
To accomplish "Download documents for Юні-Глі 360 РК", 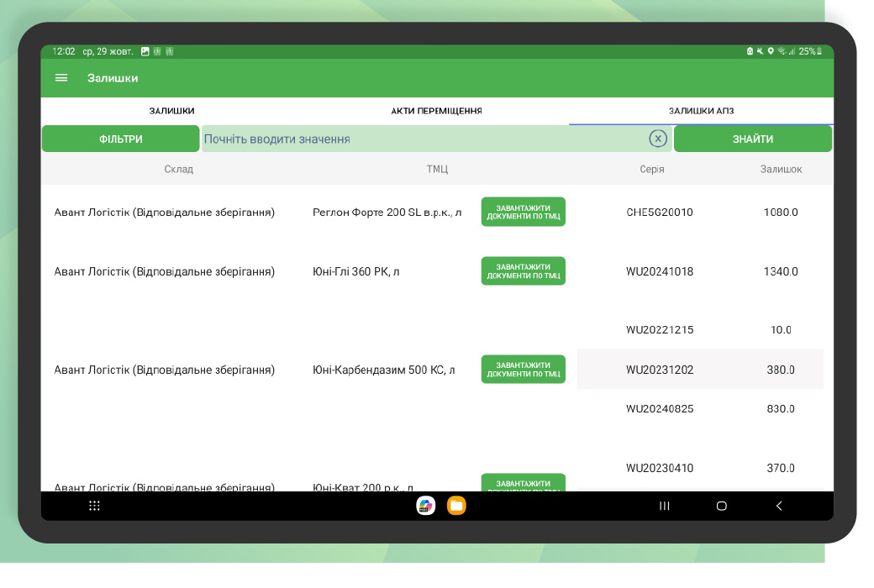I will coord(523,271).
